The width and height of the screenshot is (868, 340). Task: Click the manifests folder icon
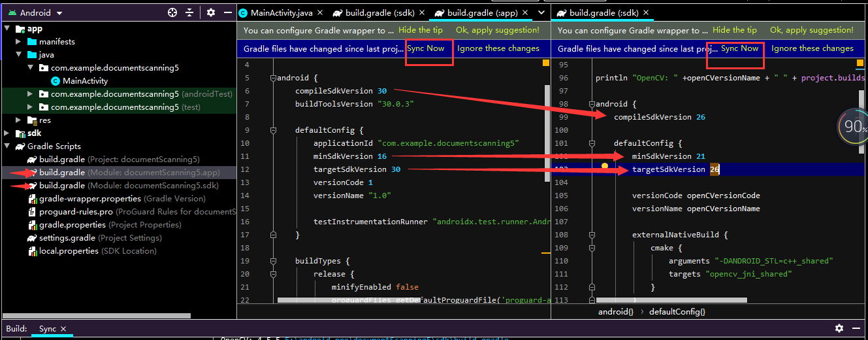(x=32, y=42)
